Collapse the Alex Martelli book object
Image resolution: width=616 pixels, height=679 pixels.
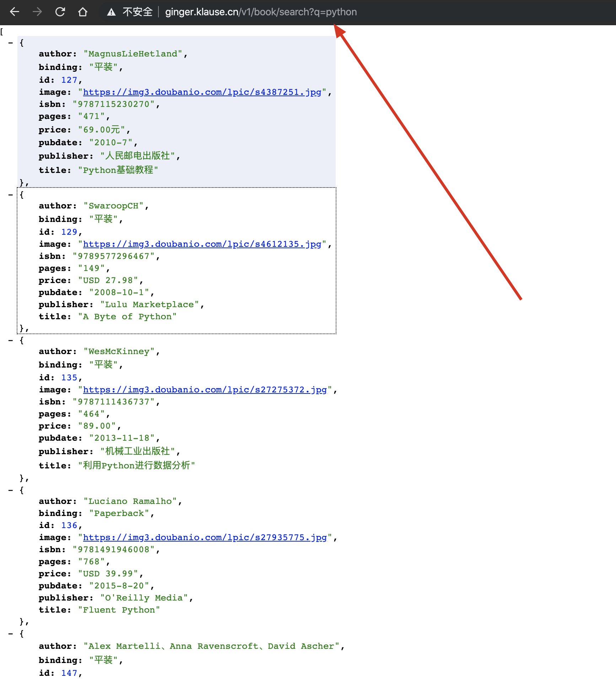(11, 634)
